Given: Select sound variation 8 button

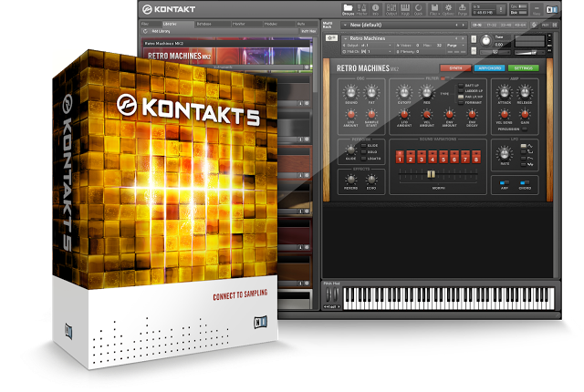Looking at the screenshot, I should coord(476,157).
